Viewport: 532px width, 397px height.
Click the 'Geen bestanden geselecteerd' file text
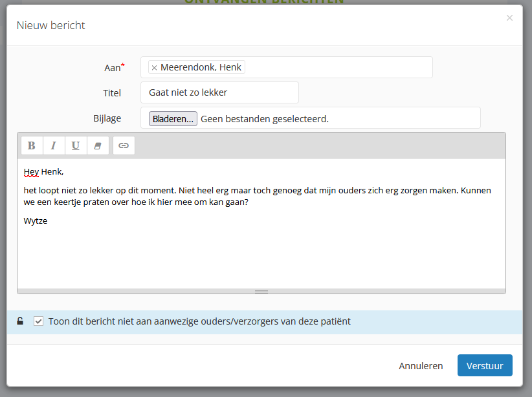pyautogui.click(x=265, y=119)
